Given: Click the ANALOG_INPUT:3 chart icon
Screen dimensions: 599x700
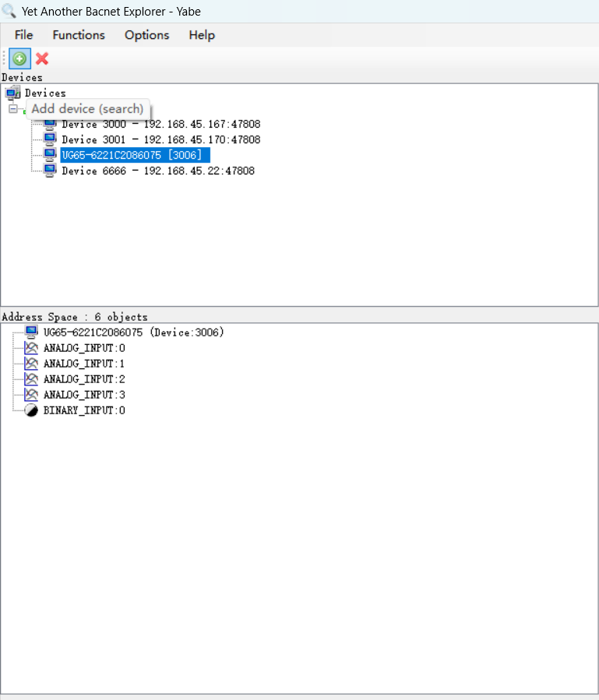Looking at the screenshot, I should pyautogui.click(x=31, y=395).
